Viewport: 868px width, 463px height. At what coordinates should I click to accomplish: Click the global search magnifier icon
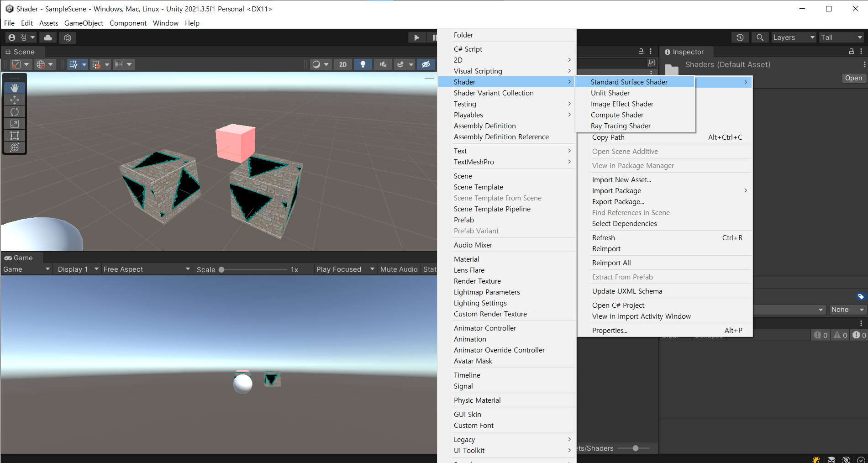coord(760,37)
